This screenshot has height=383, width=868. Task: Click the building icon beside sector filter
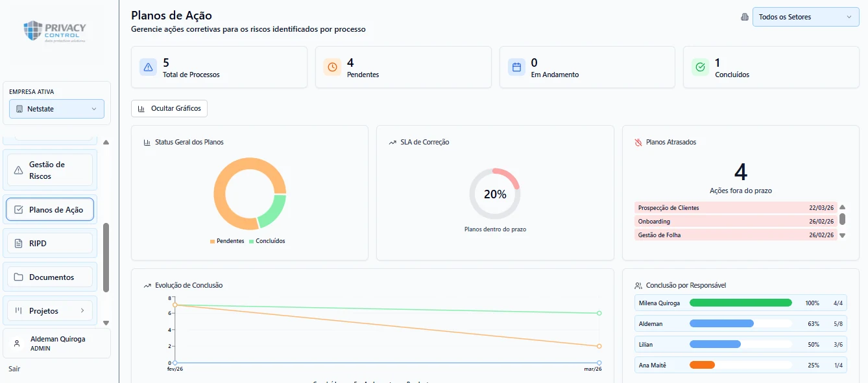(745, 17)
